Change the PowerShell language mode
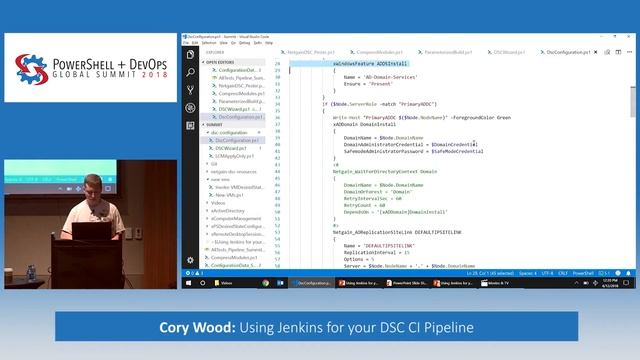Screen dimensions: 640x360 click(583, 273)
